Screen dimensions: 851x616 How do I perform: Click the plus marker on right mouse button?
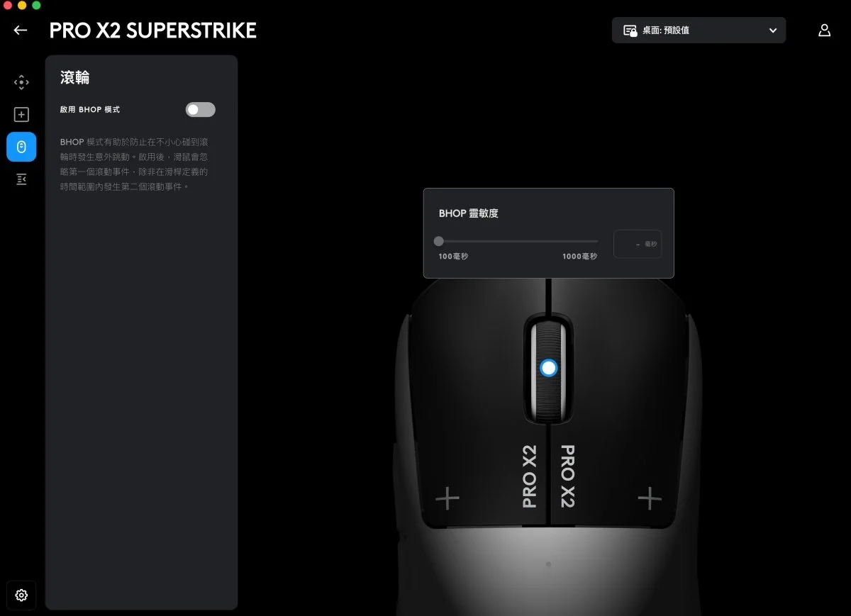[650, 498]
